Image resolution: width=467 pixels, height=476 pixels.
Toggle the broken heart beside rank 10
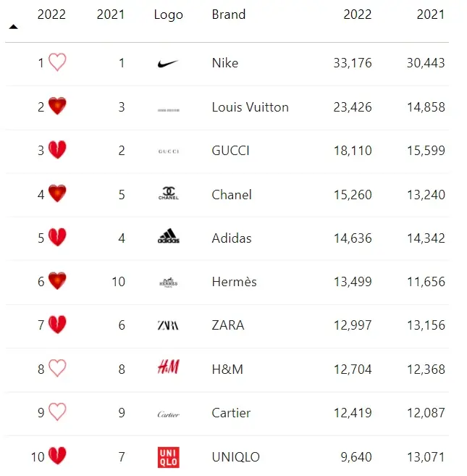click(x=57, y=456)
